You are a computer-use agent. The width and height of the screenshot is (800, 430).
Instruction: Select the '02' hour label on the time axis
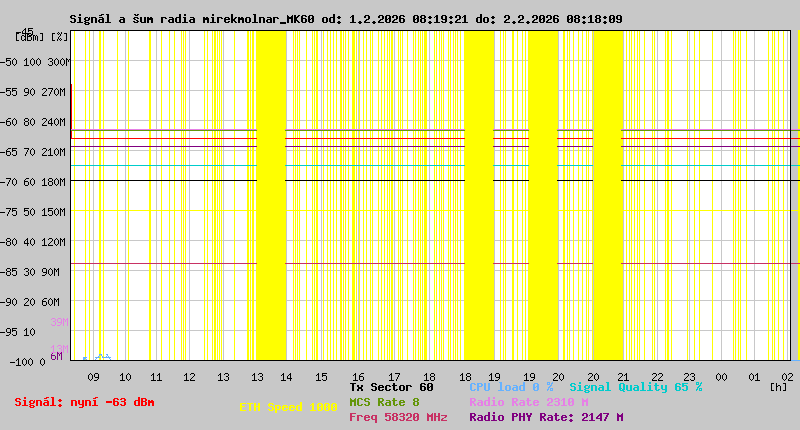pos(788,377)
